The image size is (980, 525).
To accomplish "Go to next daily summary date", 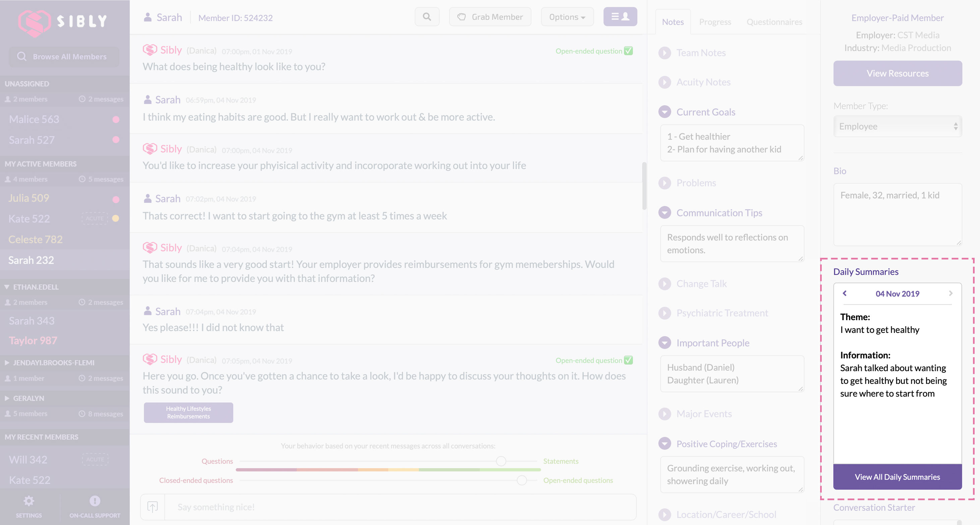I will pyautogui.click(x=950, y=293).
